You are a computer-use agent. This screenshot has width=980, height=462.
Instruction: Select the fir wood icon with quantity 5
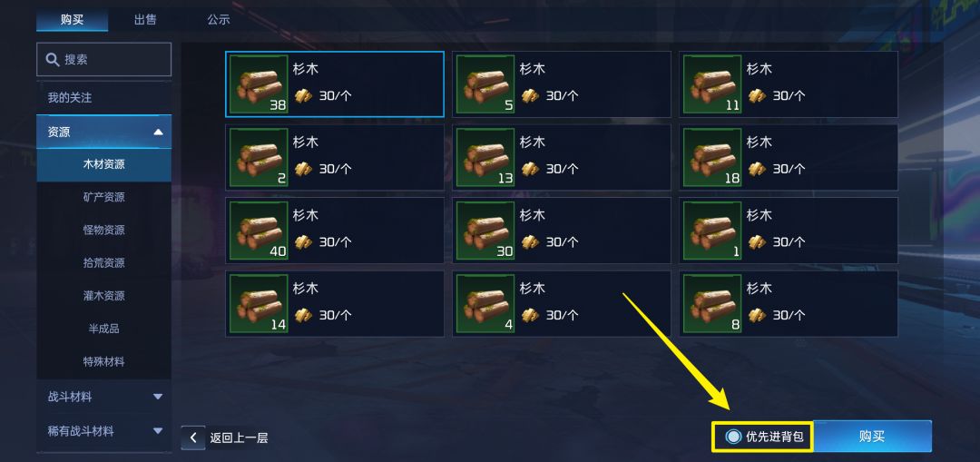(x=485, y=84)
